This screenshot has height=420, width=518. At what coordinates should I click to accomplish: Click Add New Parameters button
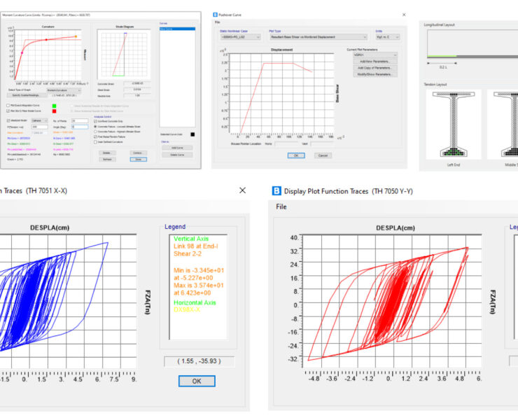[375, 62]
